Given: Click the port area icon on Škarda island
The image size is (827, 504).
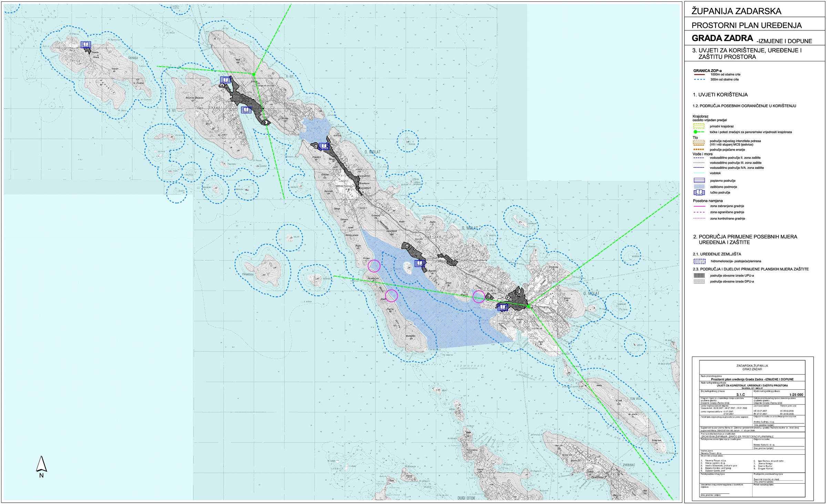Looking at the screenshot, I should click(x=86, y=44).
